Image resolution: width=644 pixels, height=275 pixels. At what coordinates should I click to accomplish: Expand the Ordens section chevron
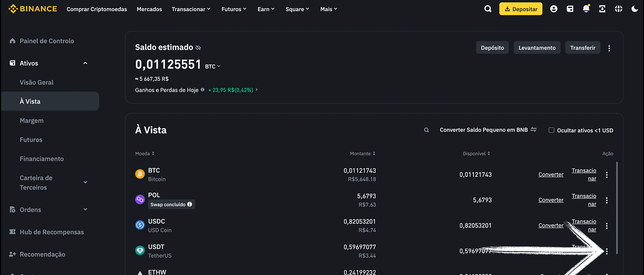point(85,209)
